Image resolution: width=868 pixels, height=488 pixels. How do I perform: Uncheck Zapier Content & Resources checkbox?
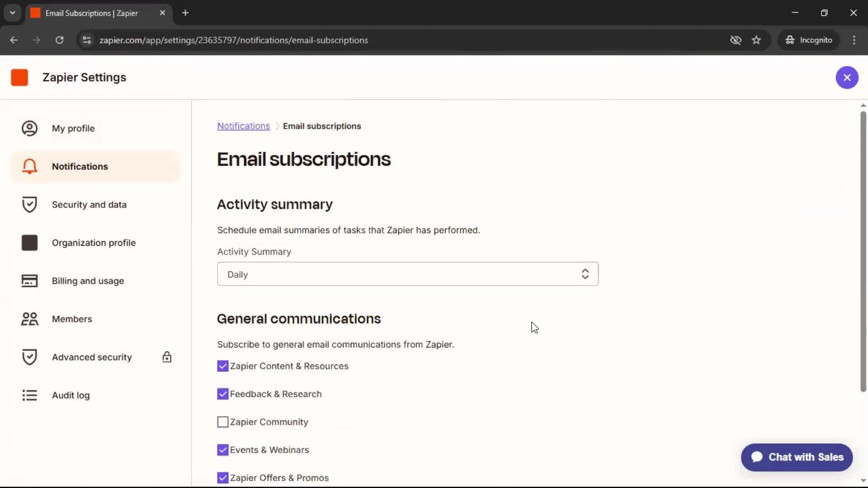[222, 366]
